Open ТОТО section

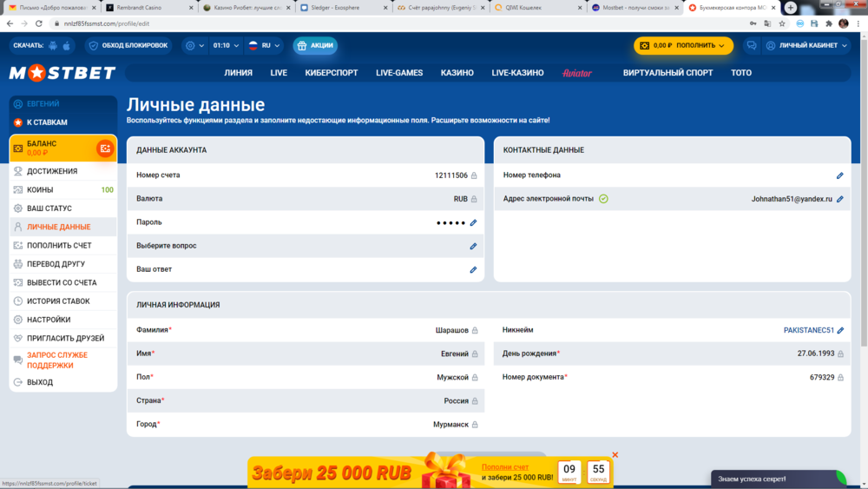point(741,73)
